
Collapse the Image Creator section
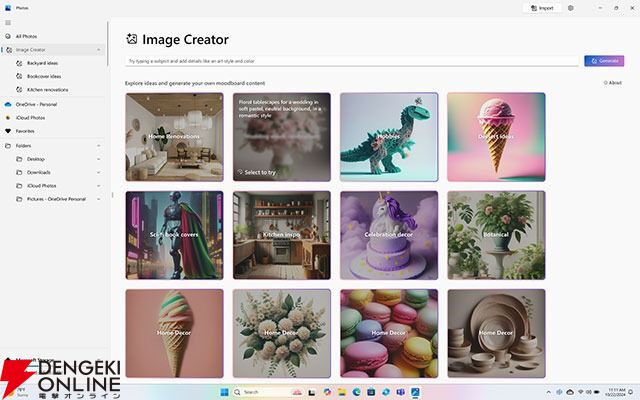(x=98, y=49)
